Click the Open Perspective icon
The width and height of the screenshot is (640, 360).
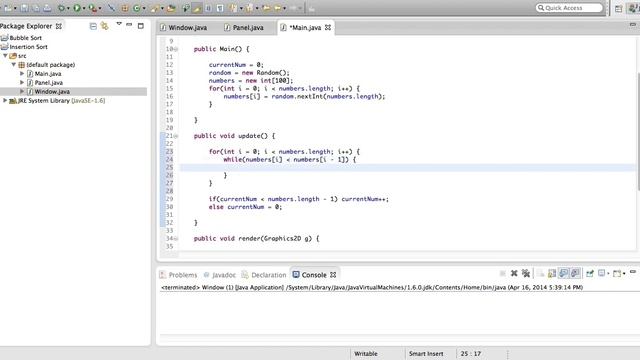(619, 8)
